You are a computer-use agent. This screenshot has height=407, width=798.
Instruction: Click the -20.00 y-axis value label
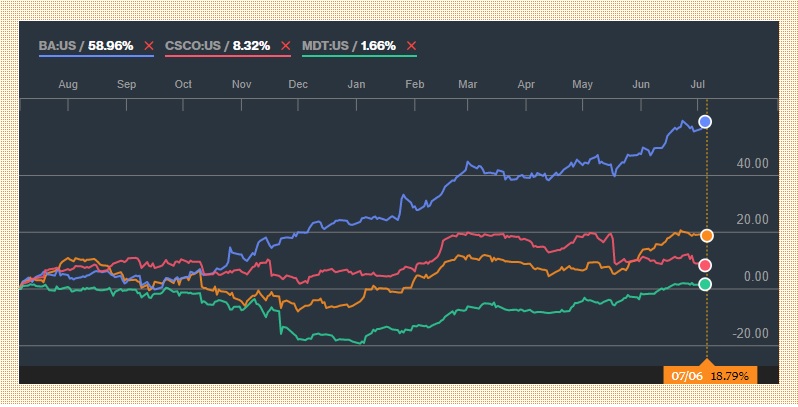click(751, 334)
